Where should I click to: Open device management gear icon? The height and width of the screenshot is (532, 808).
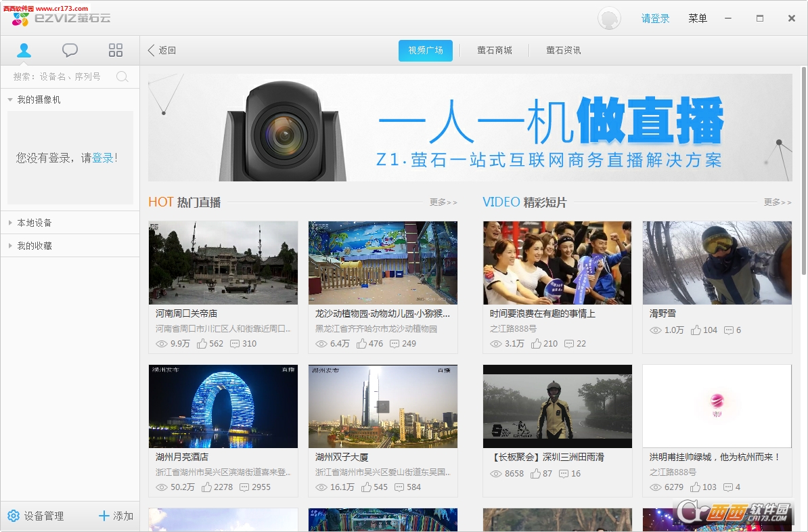tap(14, 516)
